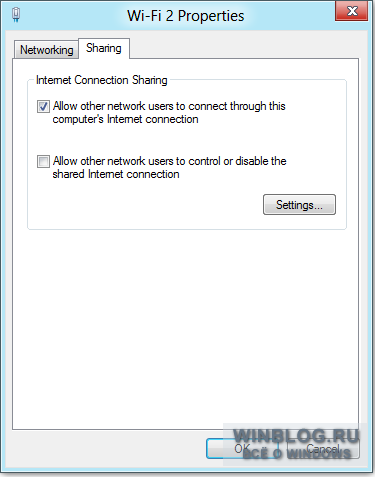Click the word 'Properties' in the title bar
The image size is (377, 477).
click(211, 16)
